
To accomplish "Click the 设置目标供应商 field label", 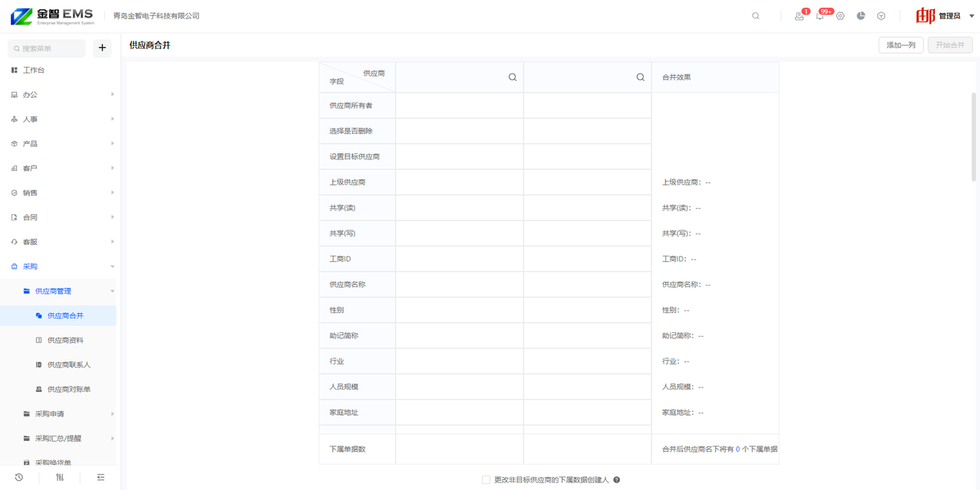I will tap(354, 157).
